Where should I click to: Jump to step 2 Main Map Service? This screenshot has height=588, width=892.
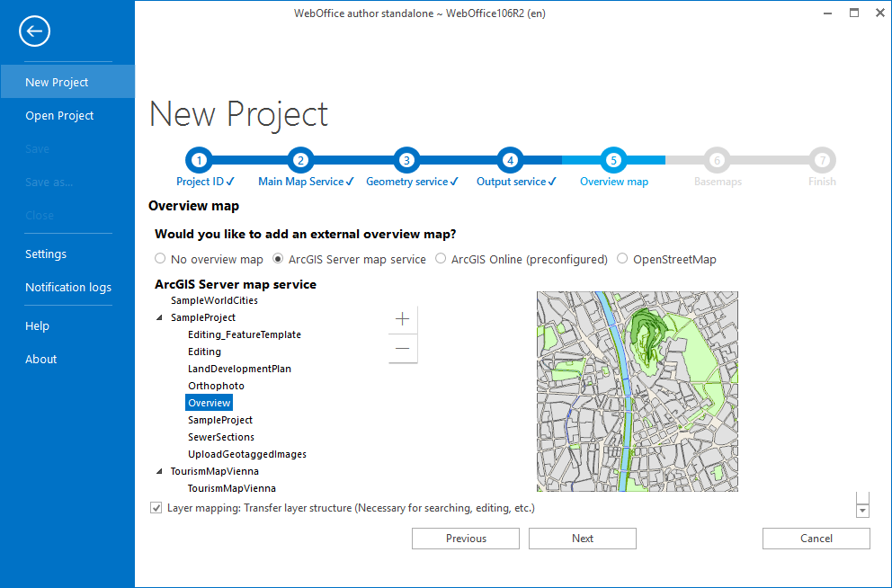pos(300,161)
